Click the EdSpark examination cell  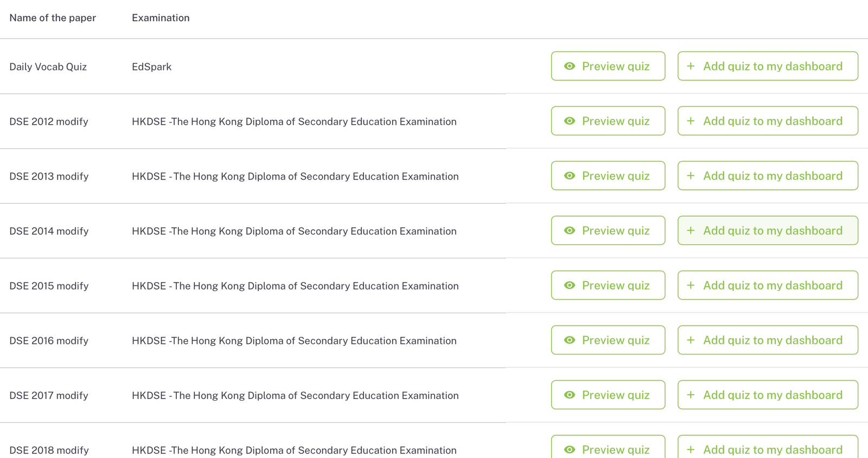(151, 67)
